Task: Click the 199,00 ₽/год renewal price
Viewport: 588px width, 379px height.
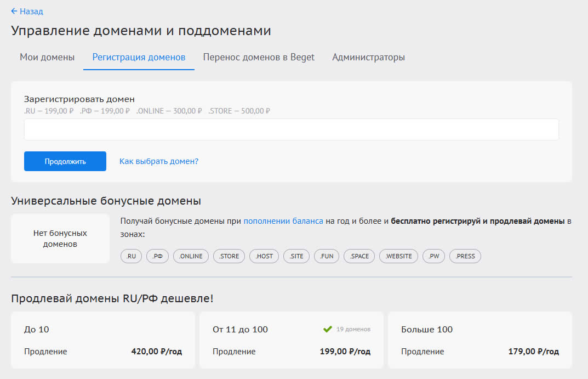Action: (345, 352)
